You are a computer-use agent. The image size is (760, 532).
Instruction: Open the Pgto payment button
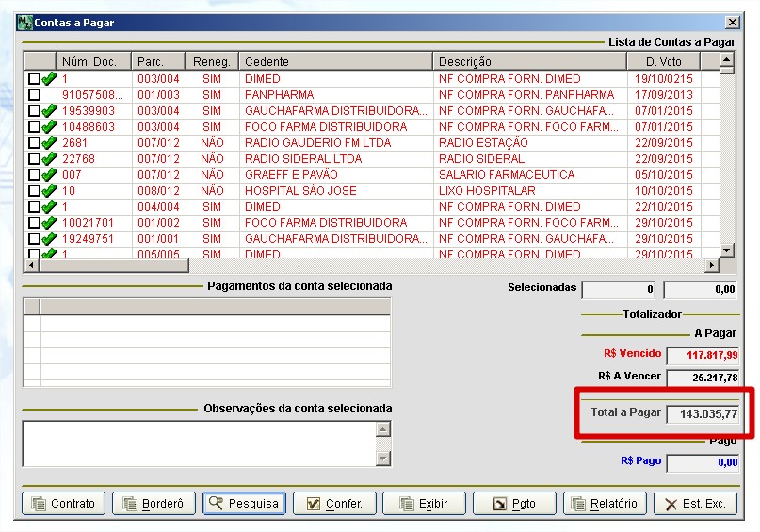click(513, 504)
